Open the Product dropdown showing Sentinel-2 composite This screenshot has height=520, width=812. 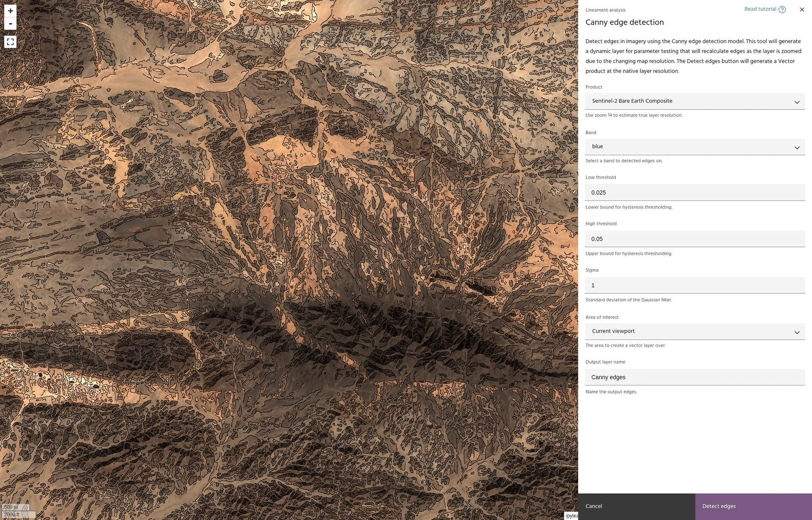(694, 101)
